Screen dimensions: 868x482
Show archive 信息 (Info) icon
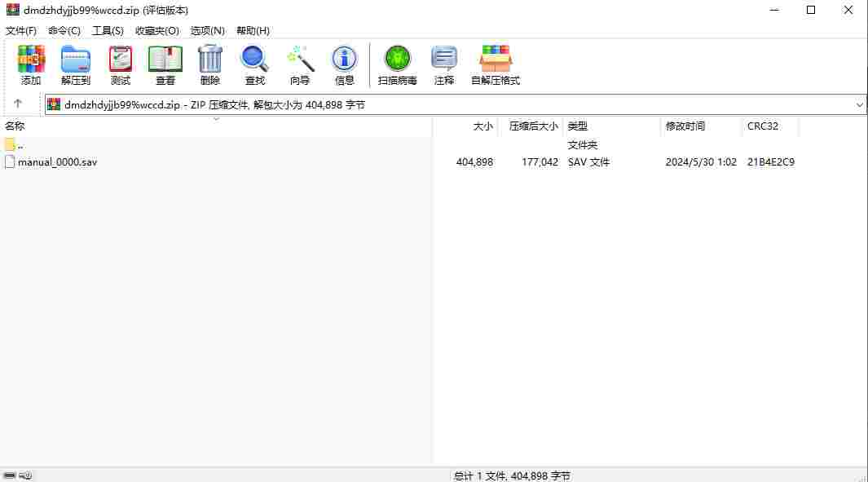tap(344, 60)
